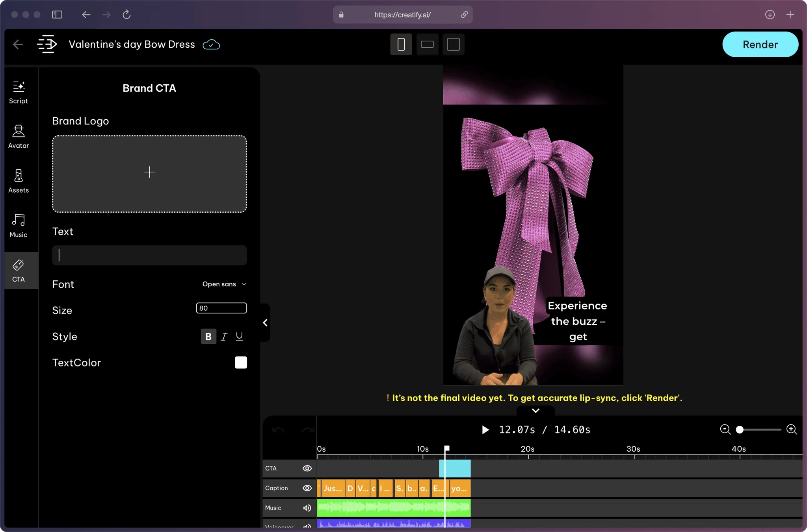Copy the page link icon in address bar
This screenshot has height=532, width=807.
[465, 15]
